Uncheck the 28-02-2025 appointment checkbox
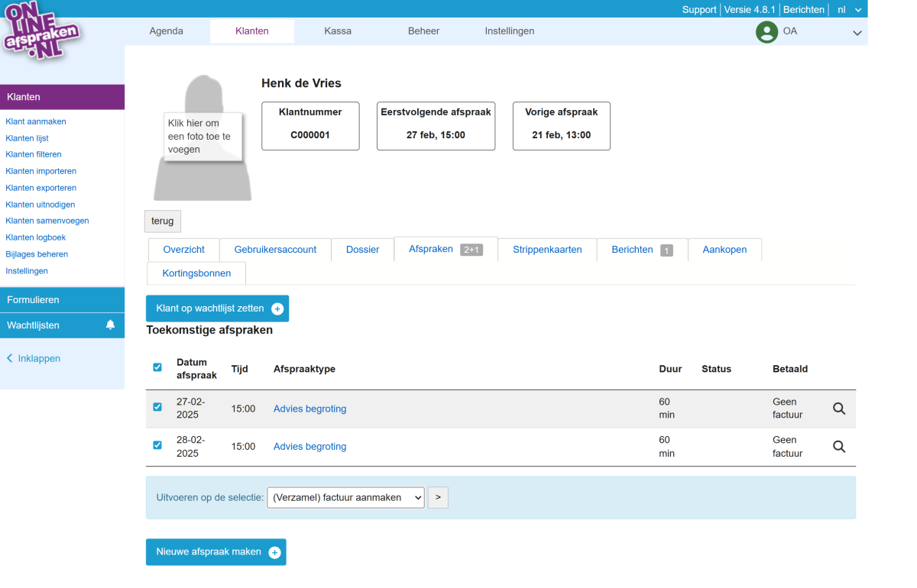 tap(157, 445)
